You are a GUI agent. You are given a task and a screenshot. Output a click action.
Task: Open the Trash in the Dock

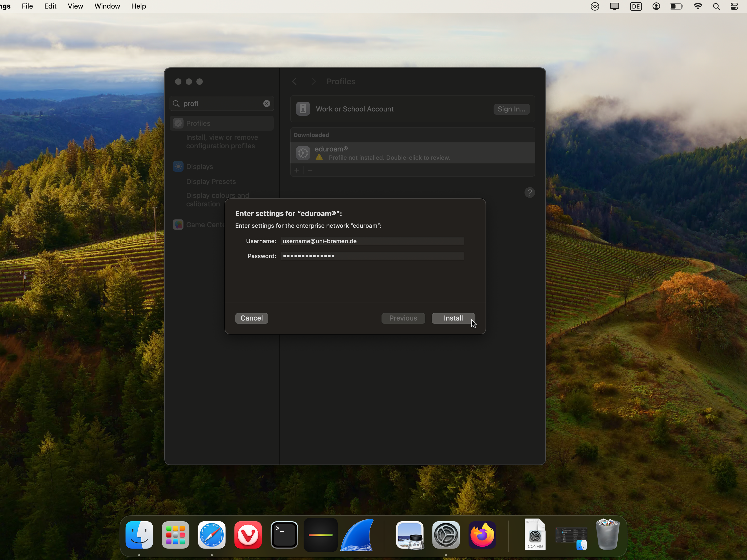point(607,535)
